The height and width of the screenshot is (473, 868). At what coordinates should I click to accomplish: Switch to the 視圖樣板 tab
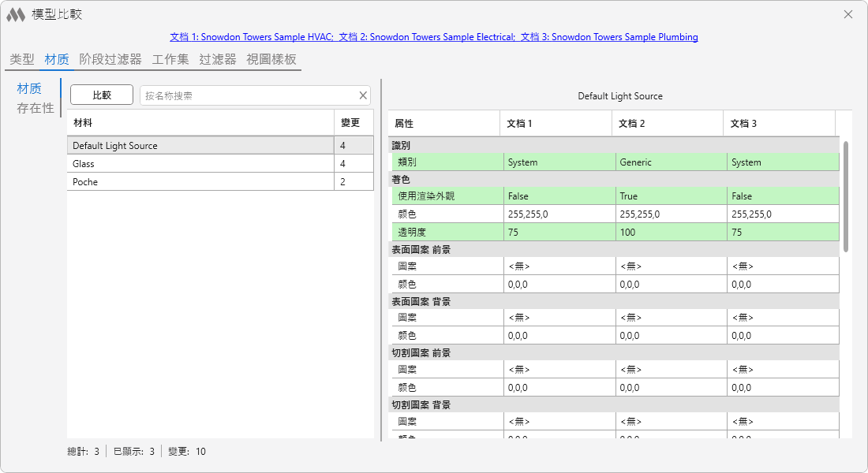coord(271,59)
